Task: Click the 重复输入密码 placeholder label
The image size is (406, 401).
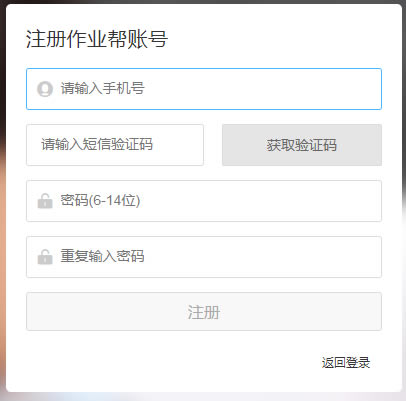Action: coord(102,256)
